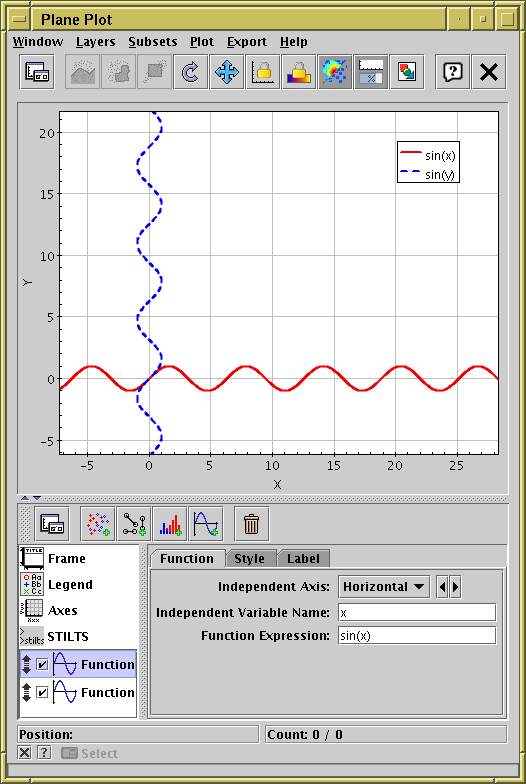Open the Help menu in the menu bar

294,42
